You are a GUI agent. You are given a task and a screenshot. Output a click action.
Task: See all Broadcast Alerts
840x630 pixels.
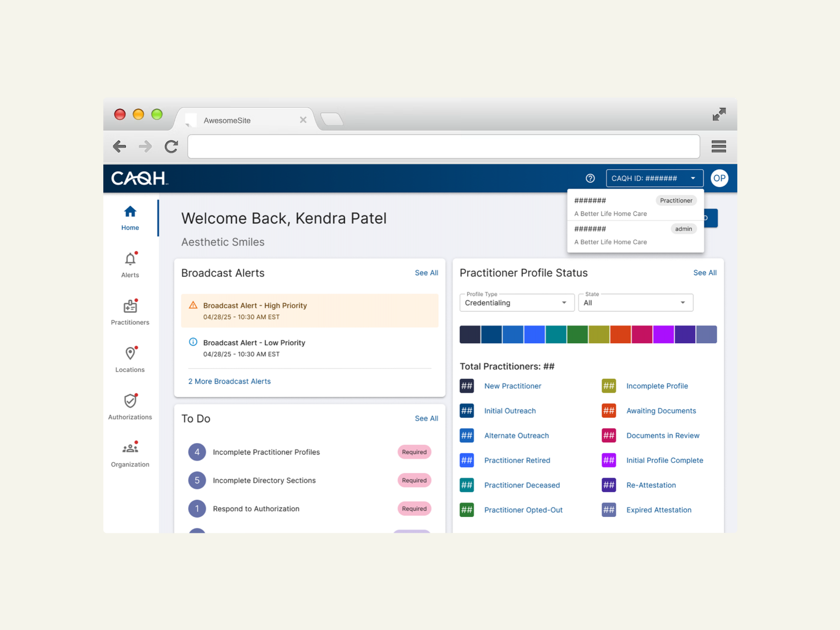pyautogui.click(x=426, y=273)
